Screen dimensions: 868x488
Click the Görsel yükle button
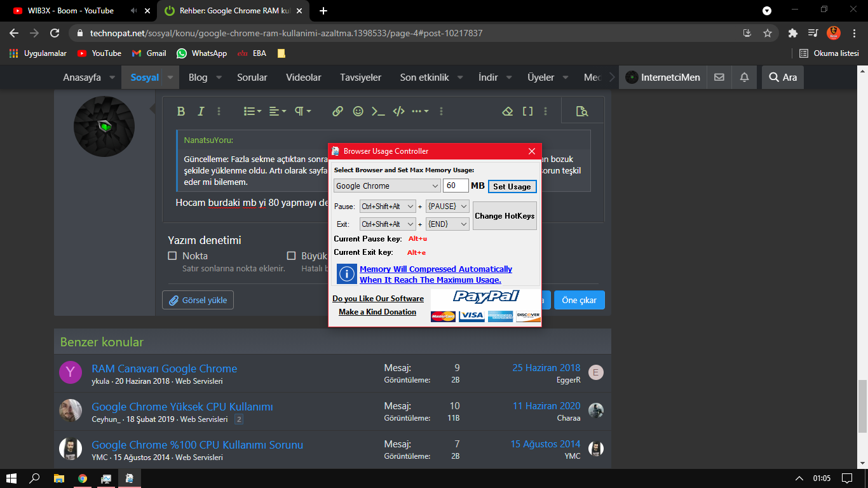pyautogui.click(x=198, y=300)
